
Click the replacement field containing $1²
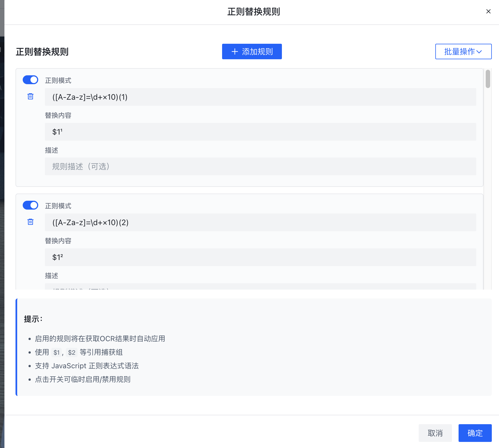260,257
